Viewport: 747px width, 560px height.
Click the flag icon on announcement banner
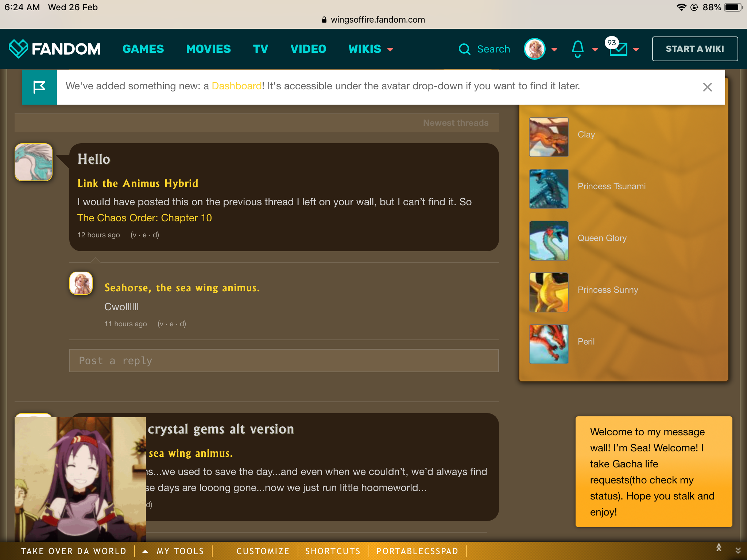[x=39, y=87]
